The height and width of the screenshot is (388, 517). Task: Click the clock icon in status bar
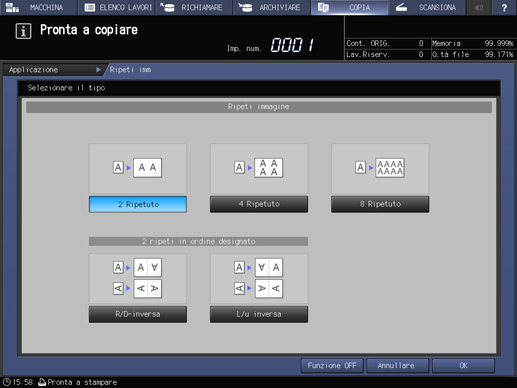(x=7, y=382)
